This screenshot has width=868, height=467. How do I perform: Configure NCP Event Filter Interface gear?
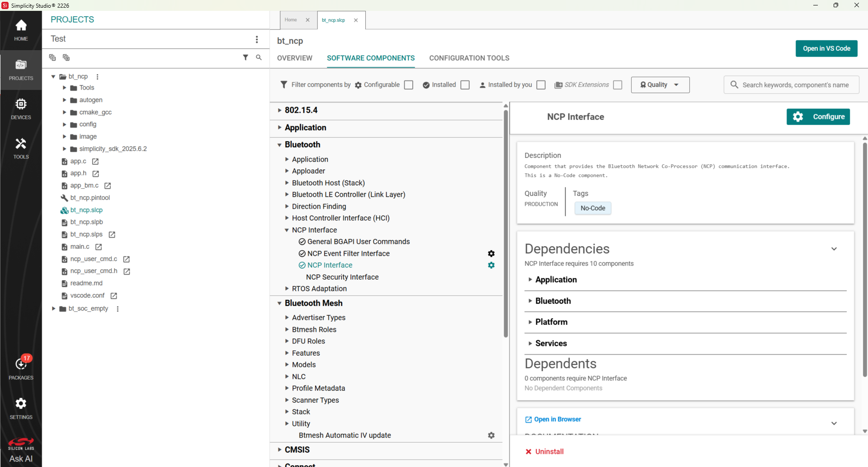click(x=491, y=253)
